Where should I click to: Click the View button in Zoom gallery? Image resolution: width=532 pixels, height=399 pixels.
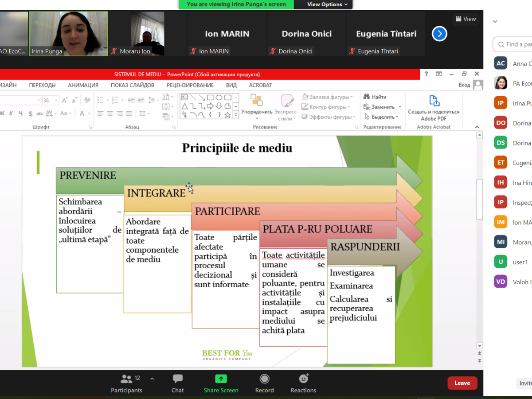click(465, 19)
